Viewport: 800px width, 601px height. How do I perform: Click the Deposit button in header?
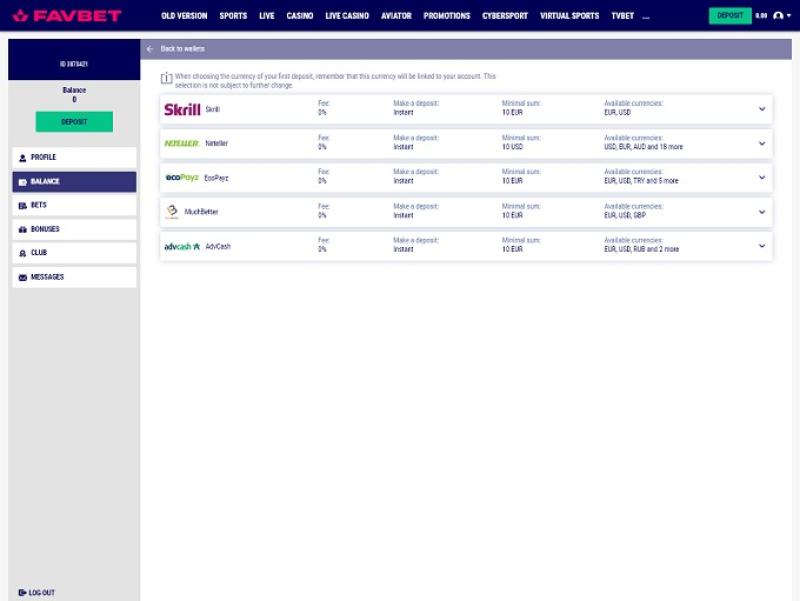(x=730, y=16)
